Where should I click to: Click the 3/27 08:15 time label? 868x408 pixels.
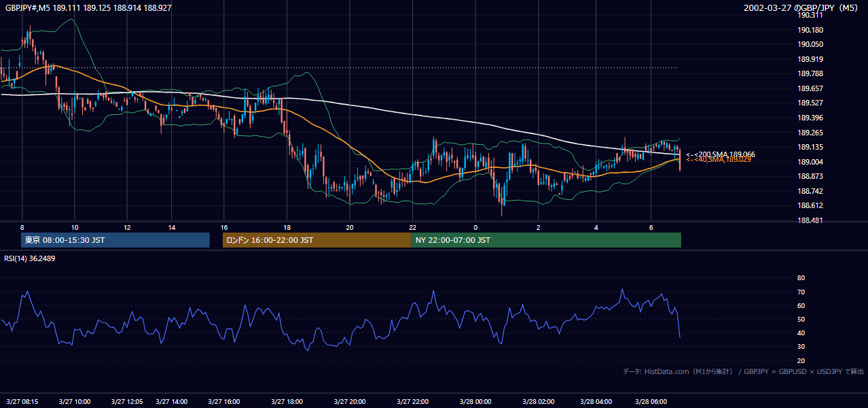22,402
